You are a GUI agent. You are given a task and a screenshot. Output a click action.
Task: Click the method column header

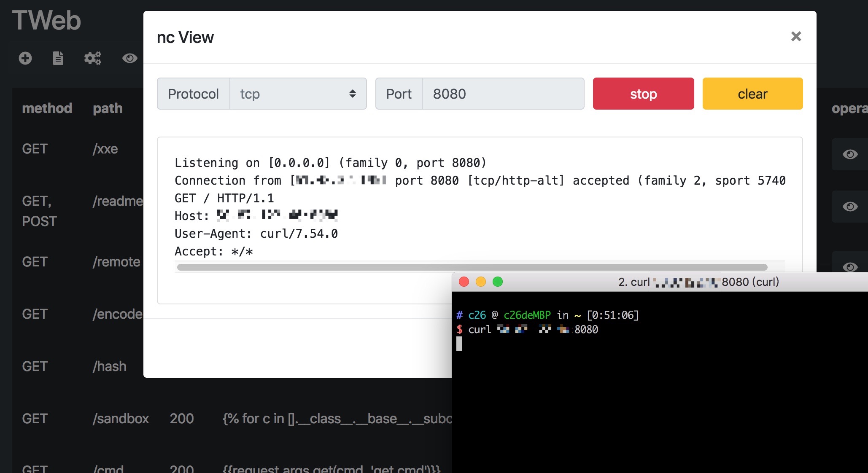click(x=47, y=108)
